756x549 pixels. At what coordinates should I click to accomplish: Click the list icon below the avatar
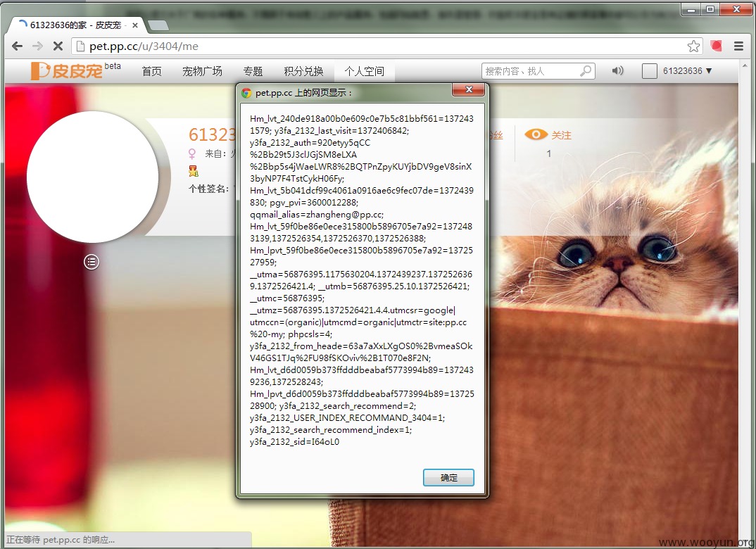[x=92, y=262]
